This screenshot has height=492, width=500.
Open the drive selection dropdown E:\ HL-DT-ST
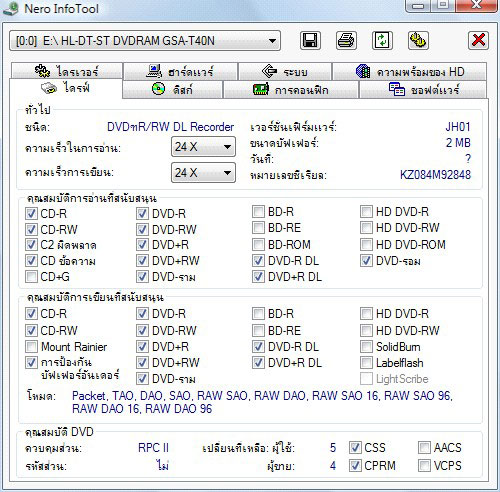coord(145,41)
